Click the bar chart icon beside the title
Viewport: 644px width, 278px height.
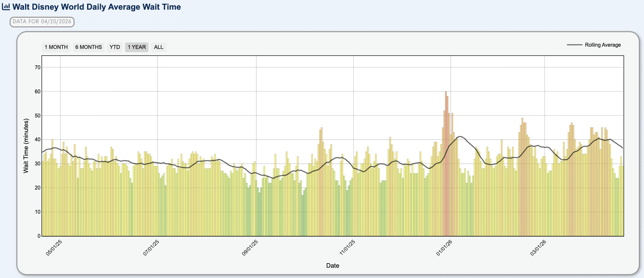(x=6, y=7)
